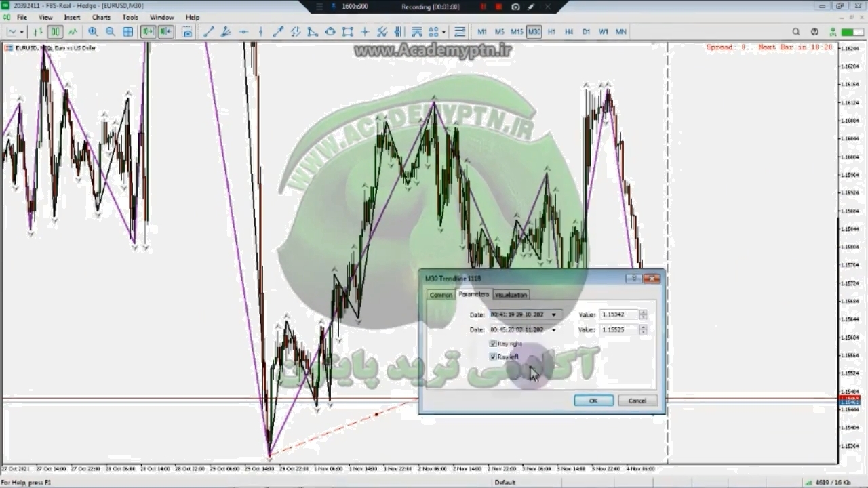The image size is (868, 488).
Task: Open the Charts menu
Action: pyautogui.click(x=101, y=17)
